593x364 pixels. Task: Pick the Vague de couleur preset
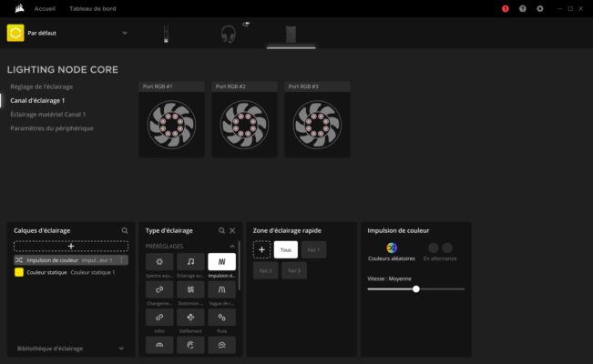point(221,289)
